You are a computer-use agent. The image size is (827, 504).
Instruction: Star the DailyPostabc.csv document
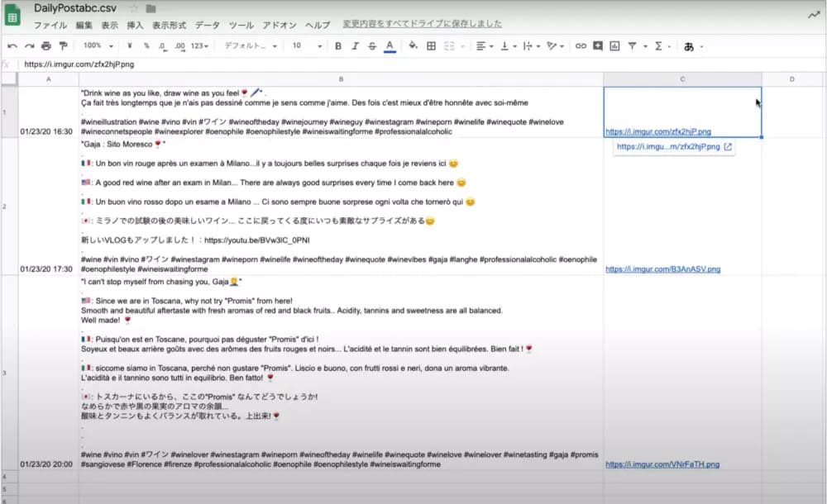[134, 8]
